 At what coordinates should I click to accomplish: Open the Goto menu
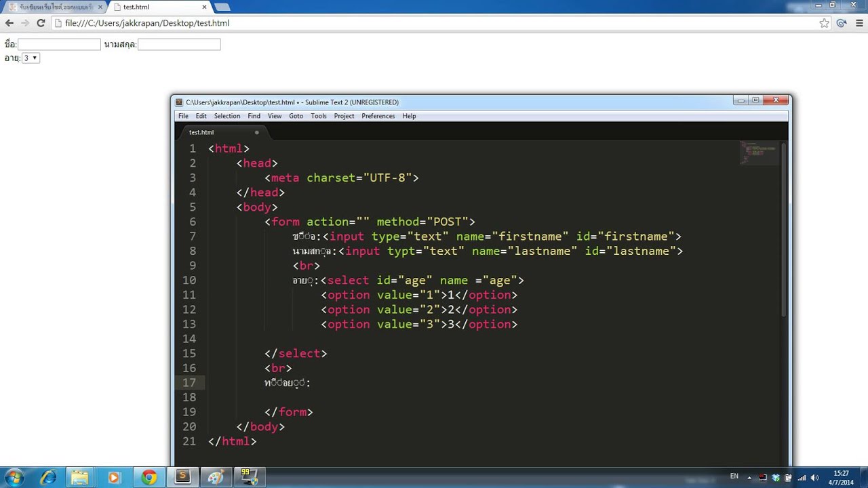click(296, 116)
